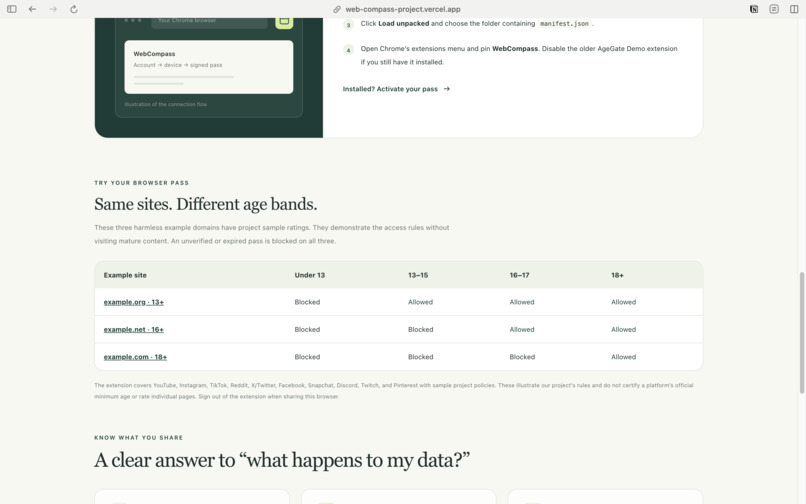Click the link icon beside the URL
This screenshot has height=504, width=806.
pos(337,9)
